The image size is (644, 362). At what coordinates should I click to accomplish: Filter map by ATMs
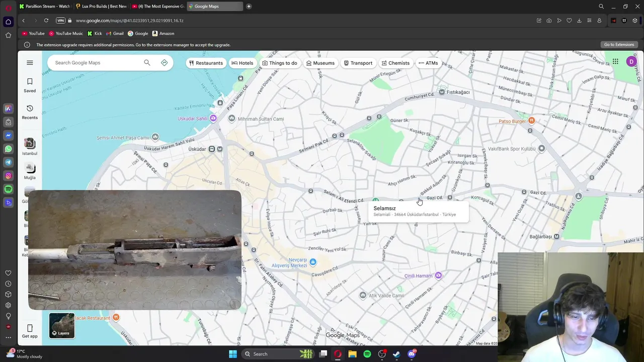pos(428,63)
